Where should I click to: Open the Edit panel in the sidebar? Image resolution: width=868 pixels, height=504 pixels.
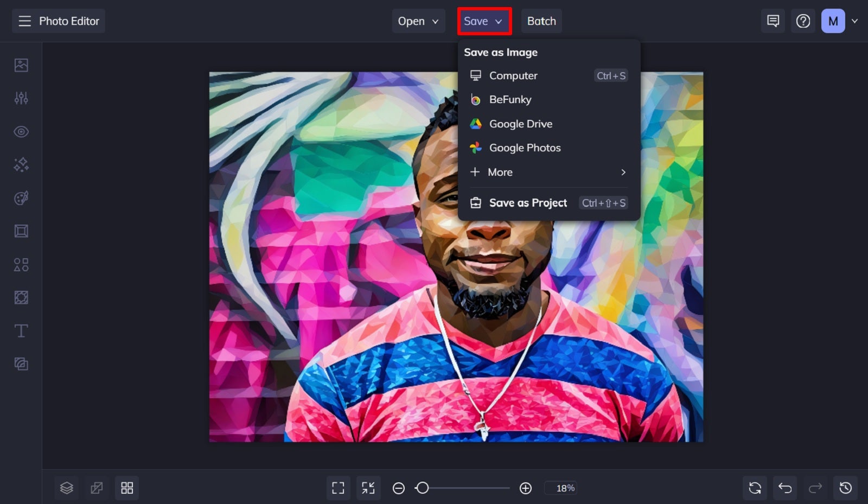pos(21,65)
